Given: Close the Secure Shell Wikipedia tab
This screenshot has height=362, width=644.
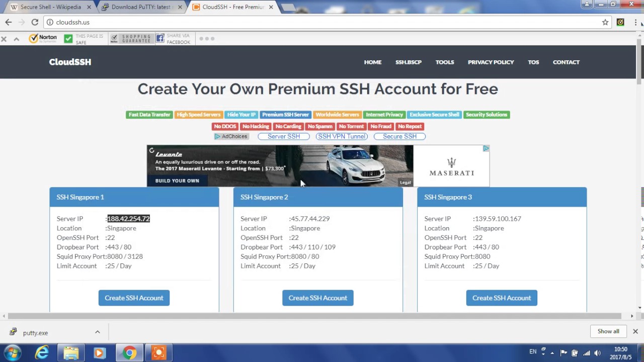Looking at the screenshot, I should click(89, 7).
